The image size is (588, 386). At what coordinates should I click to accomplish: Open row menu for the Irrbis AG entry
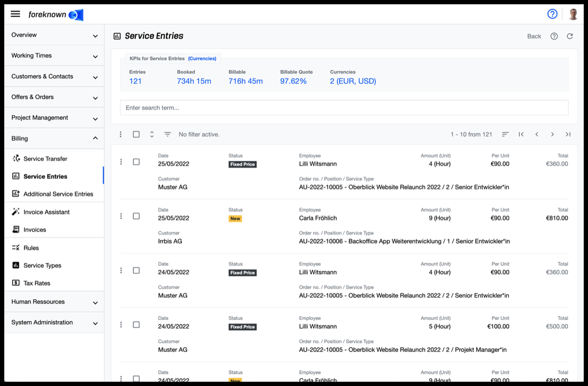point(121,216)
